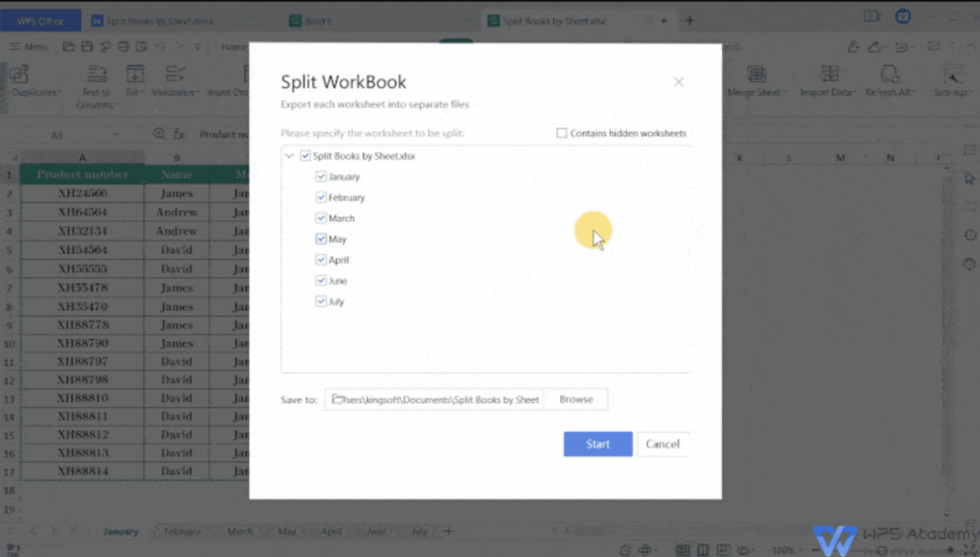Close the Split WorkBook dialog
Image resolution: width=980 pixels, height=557 pixels.
coord(678,82)
